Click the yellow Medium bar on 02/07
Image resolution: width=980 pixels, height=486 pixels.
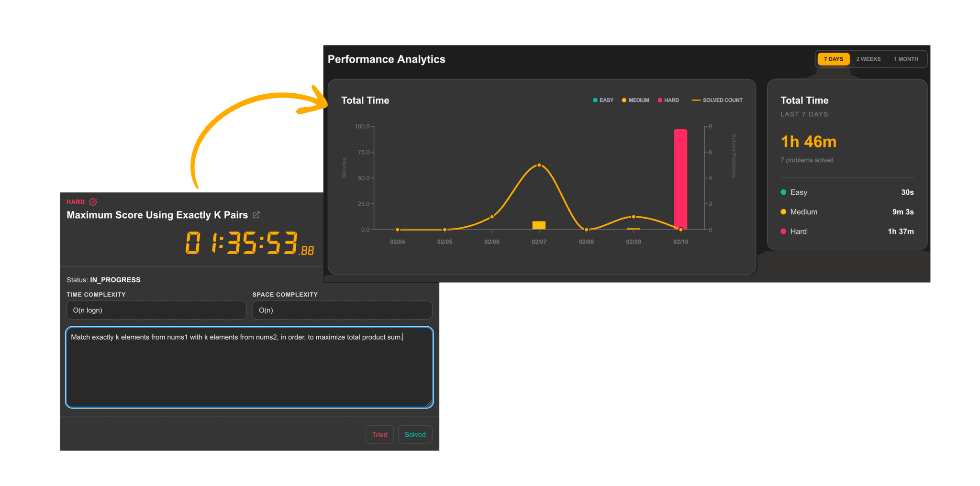click(539, 225)
